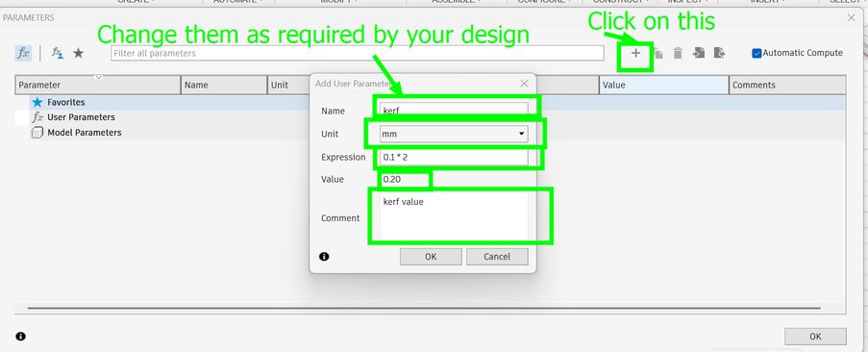Click the Add User Parameter dialog title
Viewport: 868px width, 352px height.
click(353, 84)
